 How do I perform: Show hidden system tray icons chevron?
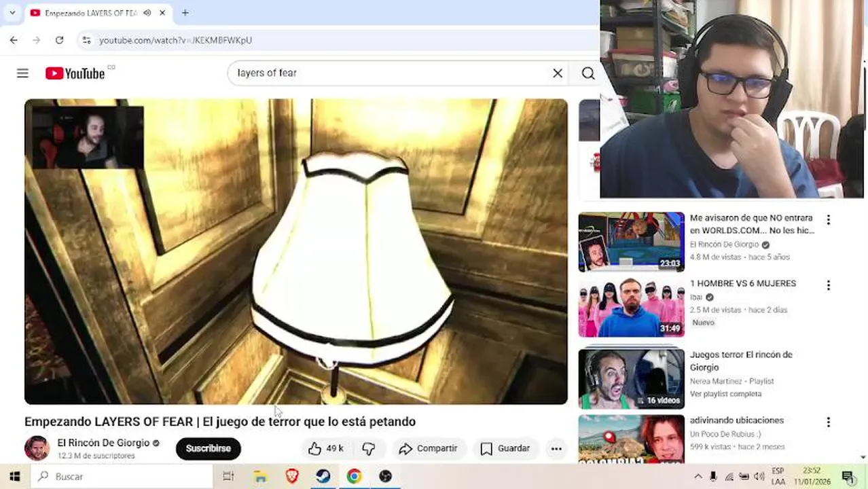[x=698, y=477]
